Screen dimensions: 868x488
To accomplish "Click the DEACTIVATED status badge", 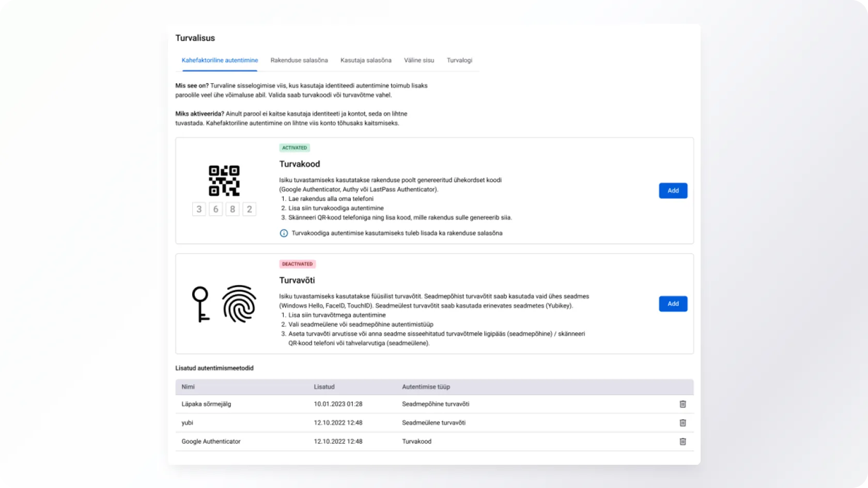I will click(297, 264).
